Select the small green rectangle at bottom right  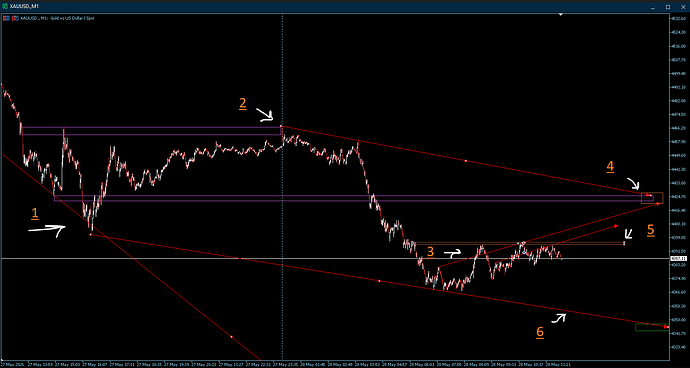651,328
